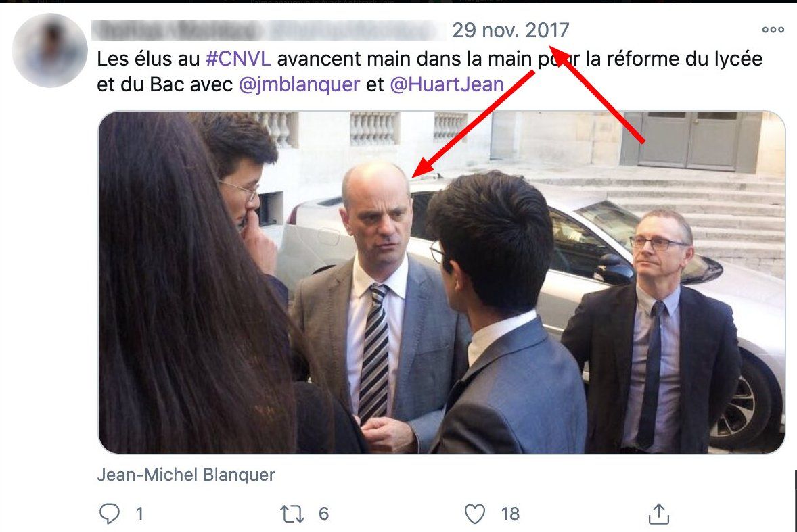Open the three-dot more options menu
Image resolution: width=797 pixels, height=532 pixels.
[773, 30]
